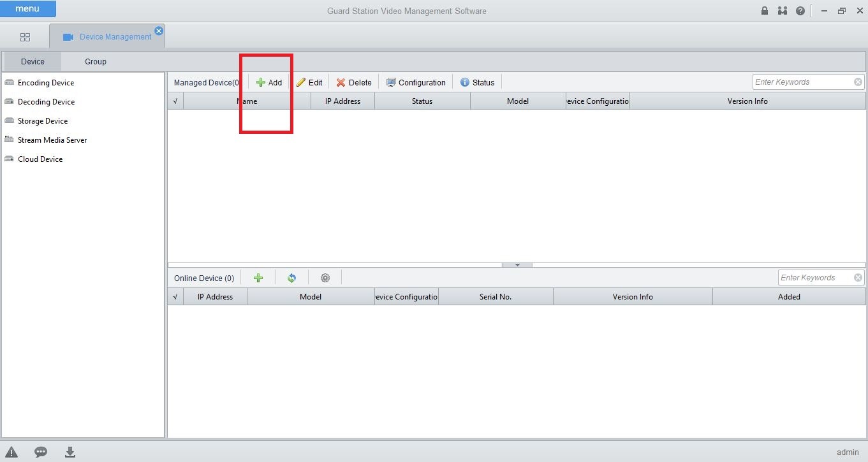Click the Configuration button
The height and width of the screenshot is (462, 868).
coord(416,82)
